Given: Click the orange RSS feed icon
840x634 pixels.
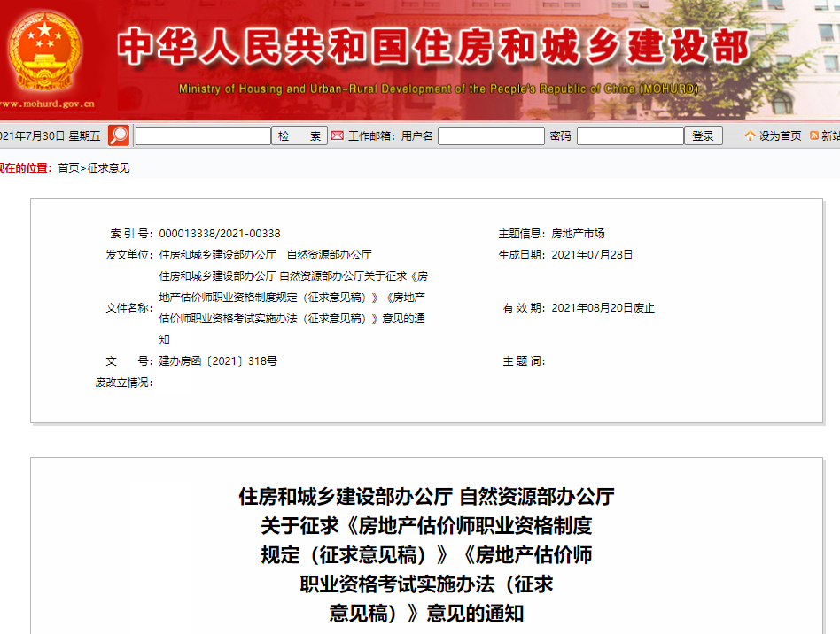Looking at the screenshot, I should (814, 136).
